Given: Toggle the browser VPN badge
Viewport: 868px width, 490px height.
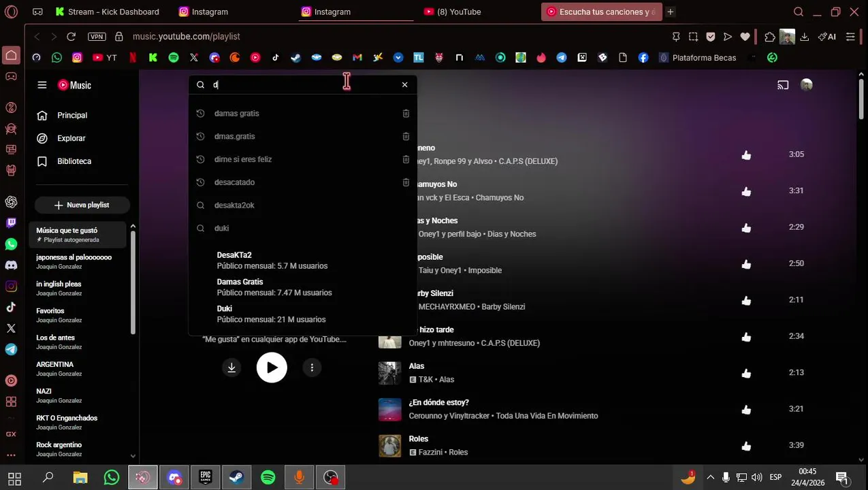Looking at the screenshot, I should coord(97,37).
